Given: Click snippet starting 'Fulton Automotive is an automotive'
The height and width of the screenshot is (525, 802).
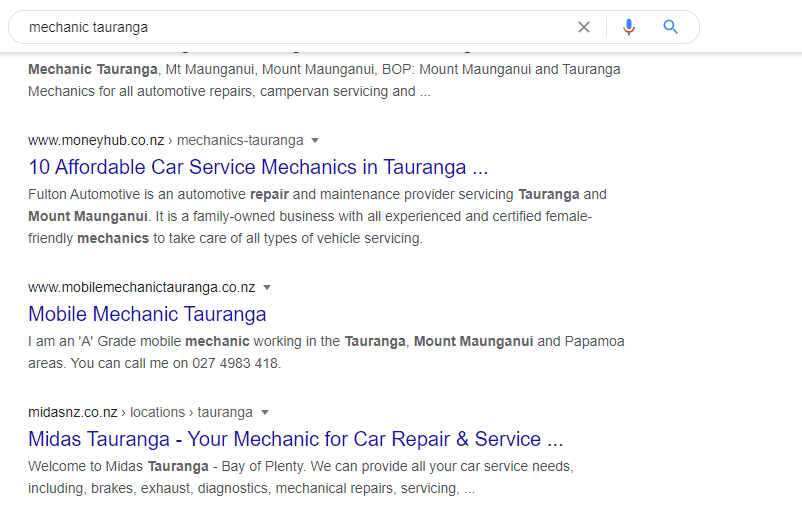Looking at the screenshot, I should pos(317,216).
